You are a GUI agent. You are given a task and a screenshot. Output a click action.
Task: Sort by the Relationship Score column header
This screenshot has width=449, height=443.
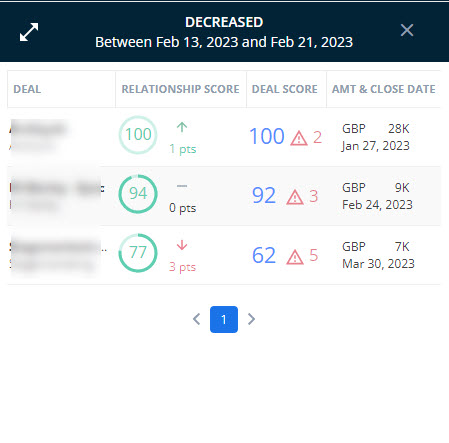[x=180, y=89]
